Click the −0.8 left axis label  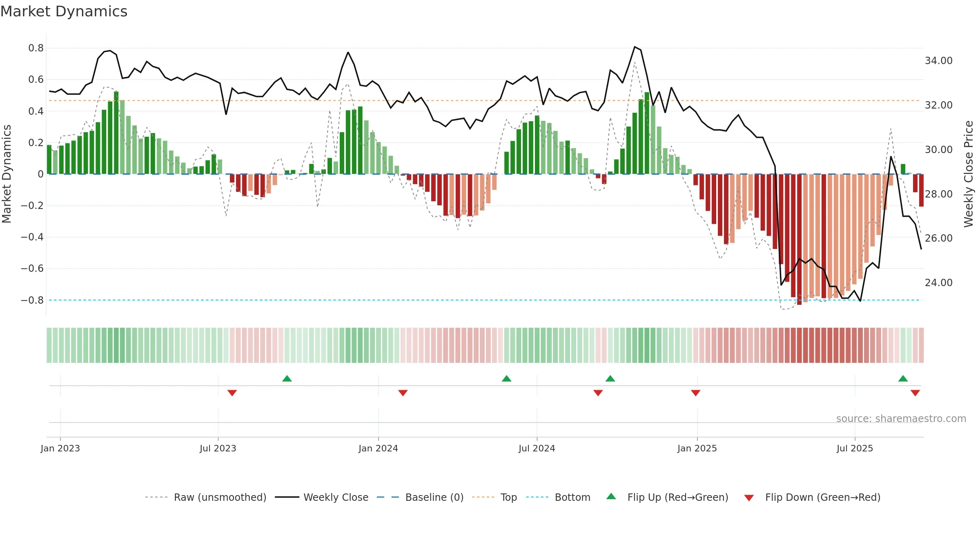click(32, 300)
